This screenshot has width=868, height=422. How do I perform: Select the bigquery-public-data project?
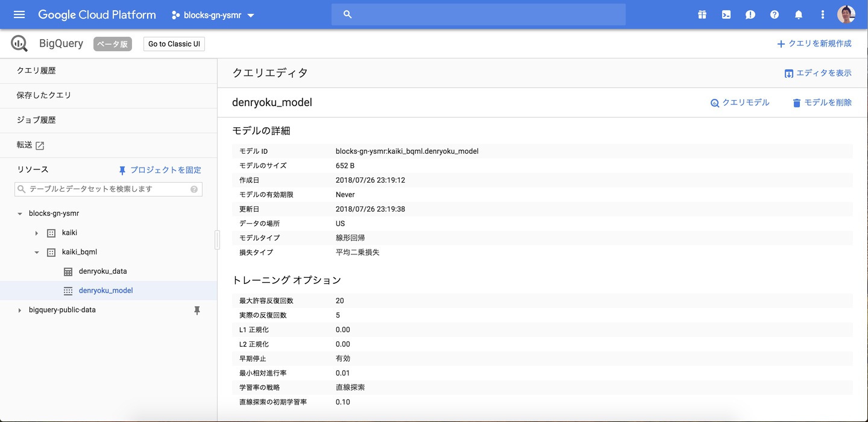point(62,310)
